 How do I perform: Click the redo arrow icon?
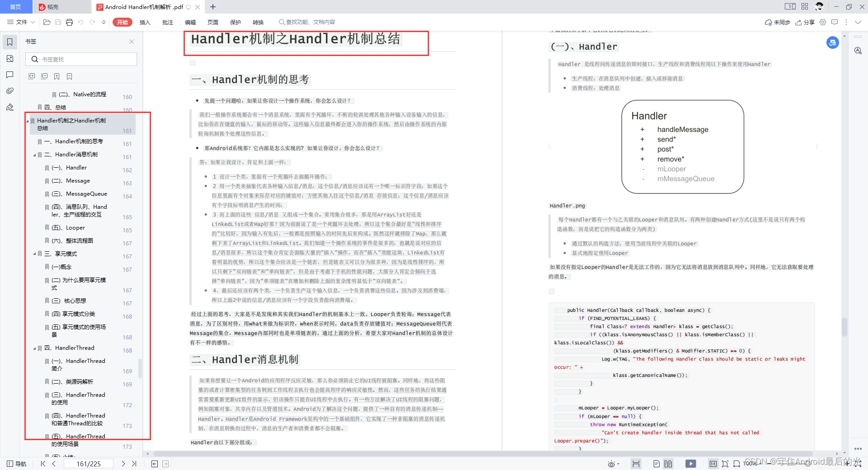92,22
